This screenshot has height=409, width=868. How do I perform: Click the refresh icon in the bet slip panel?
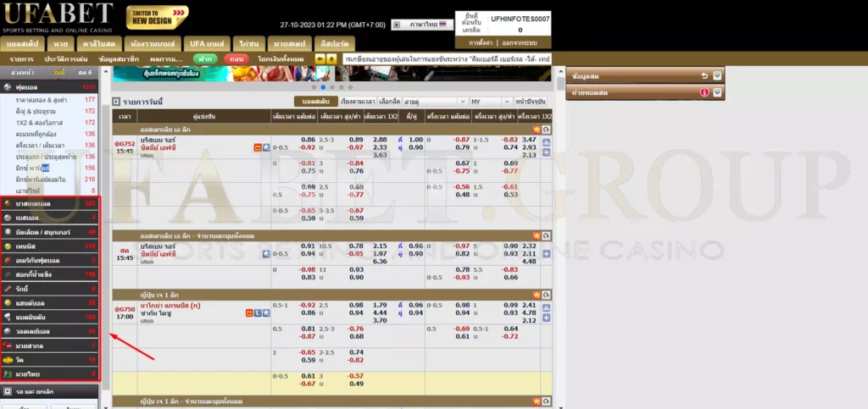pyautogui.click(x=704, y=75)
